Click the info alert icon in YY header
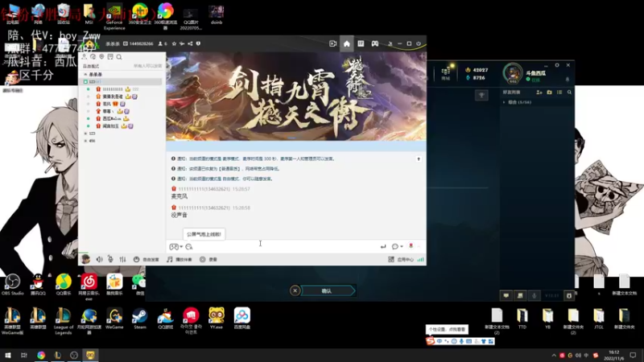 198,43
